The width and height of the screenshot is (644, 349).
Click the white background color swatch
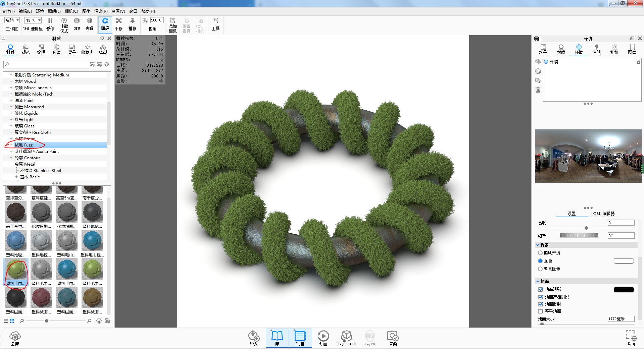point(624,261)
